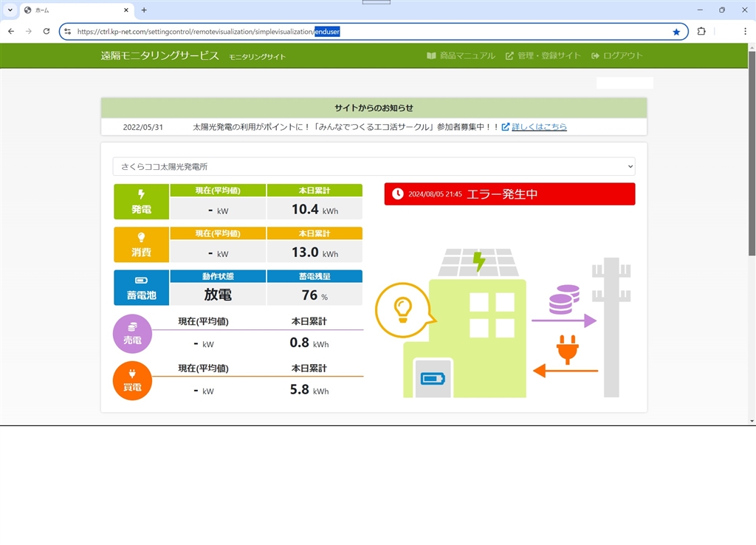Image resolution: width=756 pixels, height=545 pixels.
Task: Click orange plug icon in diagram
Action: (568, 349)
